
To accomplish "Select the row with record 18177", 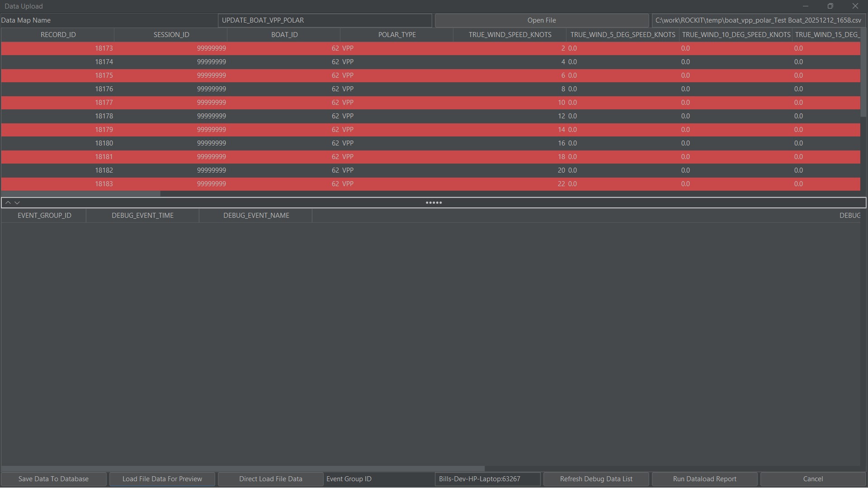I will click(x=104, y=103).
